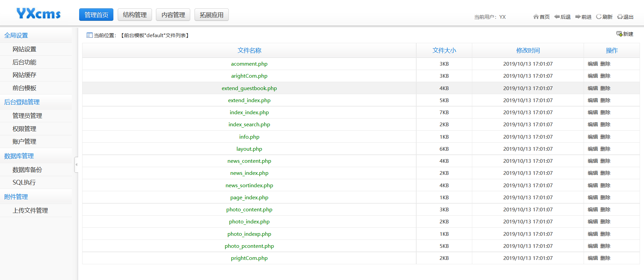
Task: Click the 新建 new file icon
Action: (x=619, y=34)
